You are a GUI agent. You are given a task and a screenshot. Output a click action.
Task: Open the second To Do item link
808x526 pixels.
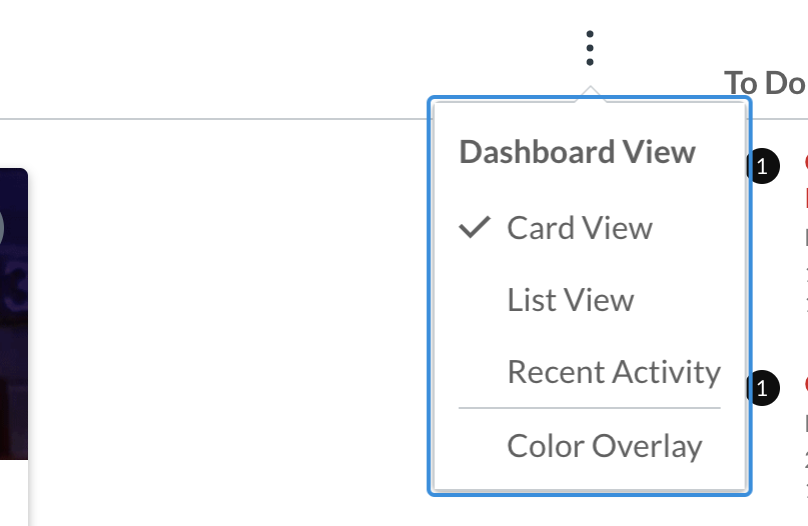[x=805, y=384]
